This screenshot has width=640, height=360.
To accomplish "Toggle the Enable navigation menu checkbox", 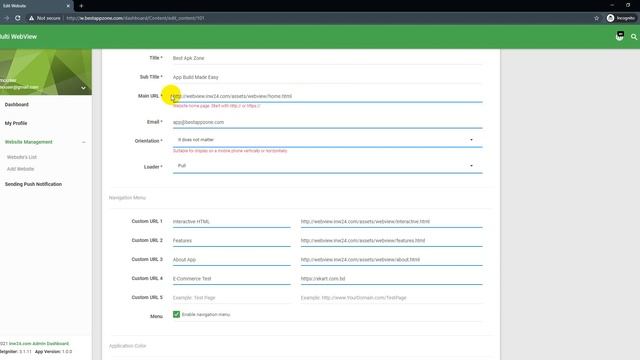I will point(176,314).
